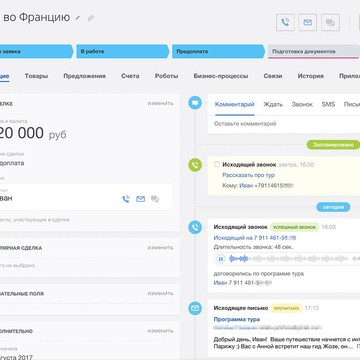The height and width of the screenshot is (360, 360).
Task: Open the 'Рассказать про тур' link
Action: pyautogui.click(x=249, y=175)
